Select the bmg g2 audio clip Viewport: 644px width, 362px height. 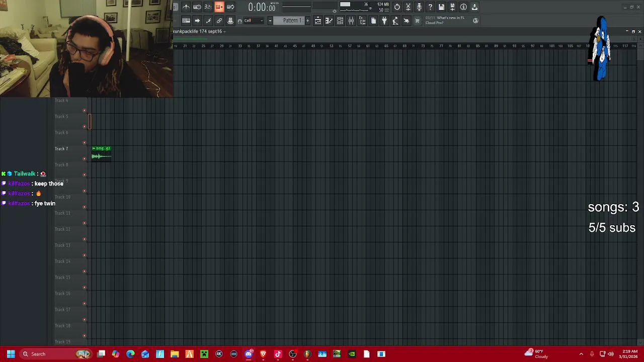[x=101, y=153]
